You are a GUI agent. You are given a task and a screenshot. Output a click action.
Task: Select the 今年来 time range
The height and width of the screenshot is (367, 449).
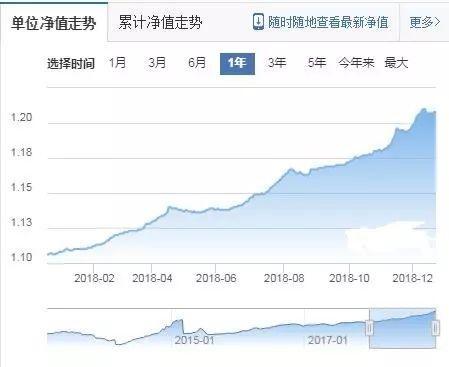pyautogui.click(x=356, y=63)
